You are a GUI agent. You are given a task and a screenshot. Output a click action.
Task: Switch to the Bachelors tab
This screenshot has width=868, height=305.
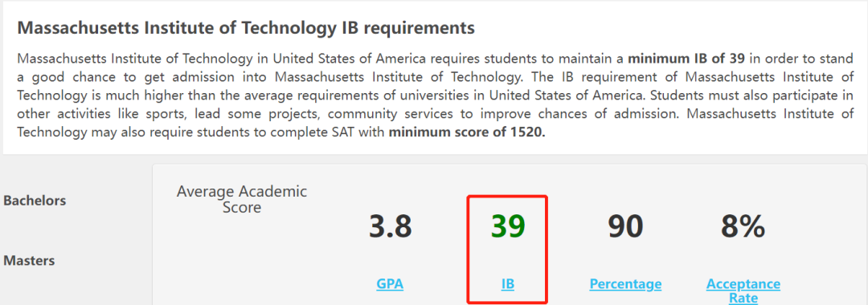pos(35,201)
